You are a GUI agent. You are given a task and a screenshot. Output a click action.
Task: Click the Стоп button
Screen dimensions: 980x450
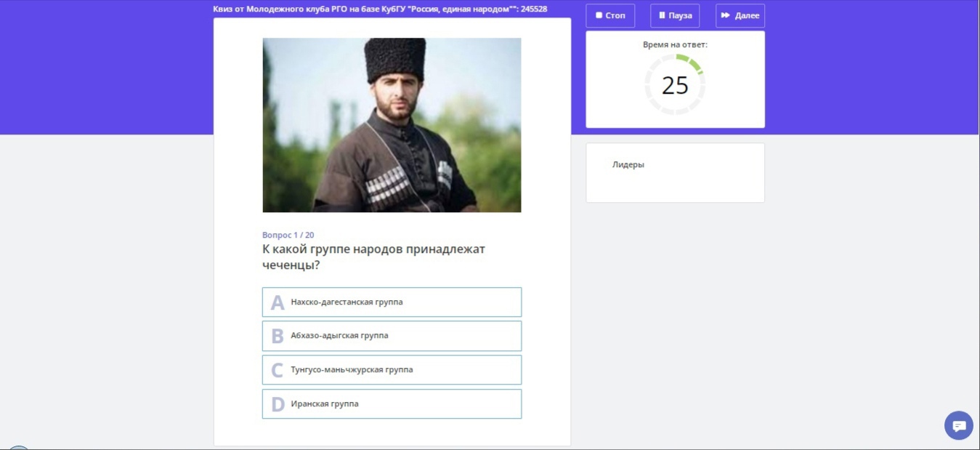(610, 15)
